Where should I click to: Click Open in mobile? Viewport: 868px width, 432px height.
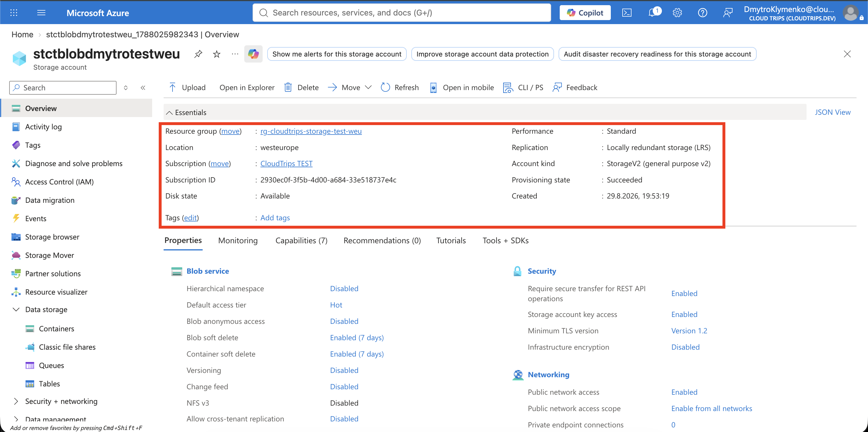(x=462, y=87)
